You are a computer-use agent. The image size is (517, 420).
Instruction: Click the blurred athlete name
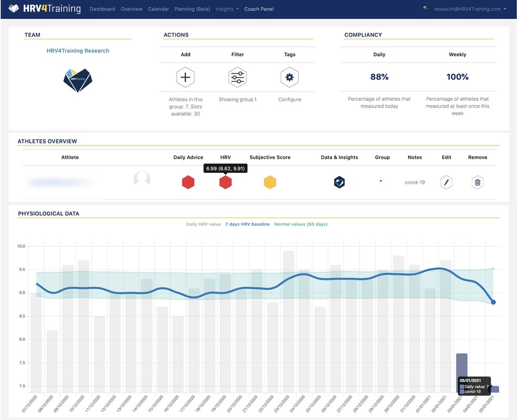pos(60,182)
